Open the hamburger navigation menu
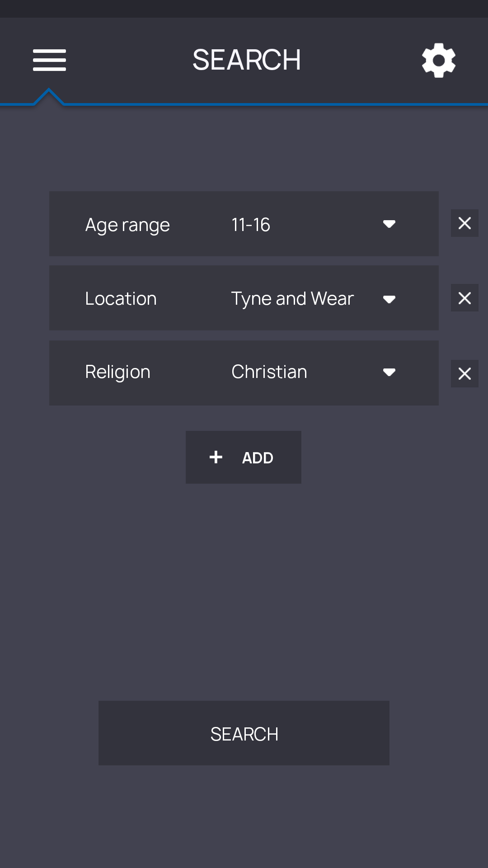The image size is (488, 868). click(49, 60)
